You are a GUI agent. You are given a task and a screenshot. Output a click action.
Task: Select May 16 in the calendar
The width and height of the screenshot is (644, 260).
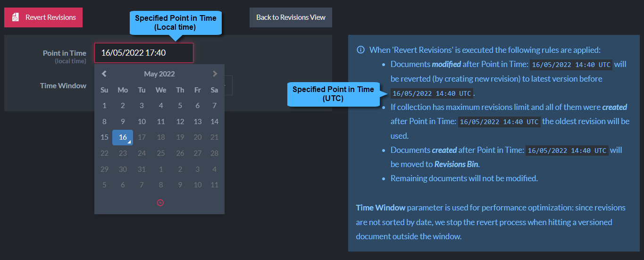point(123,137)
